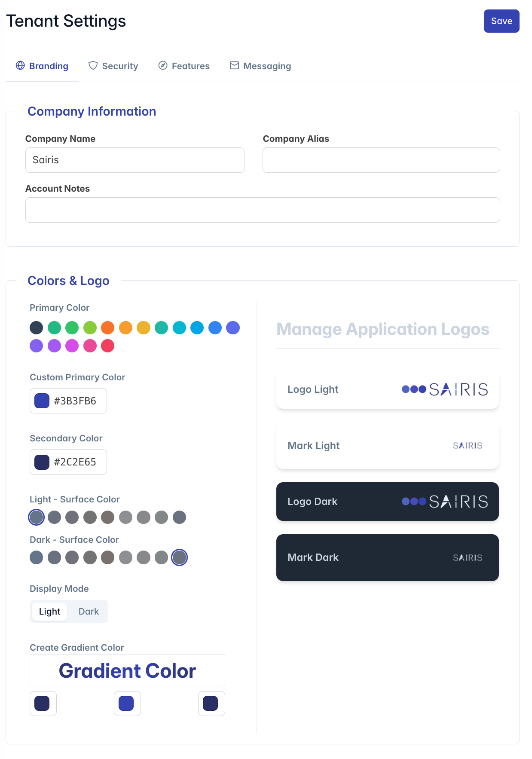This screenshot has height=759, width=532.
Task: Open the Logo Dark upload card
Action: click(x=388, y=502)
